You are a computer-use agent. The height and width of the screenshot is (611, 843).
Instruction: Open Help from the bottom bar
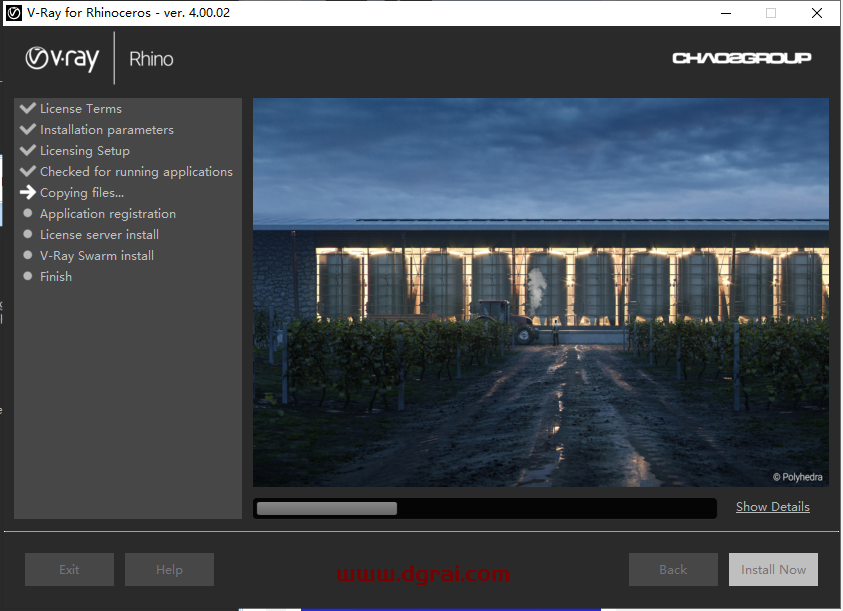click(169, 570)
